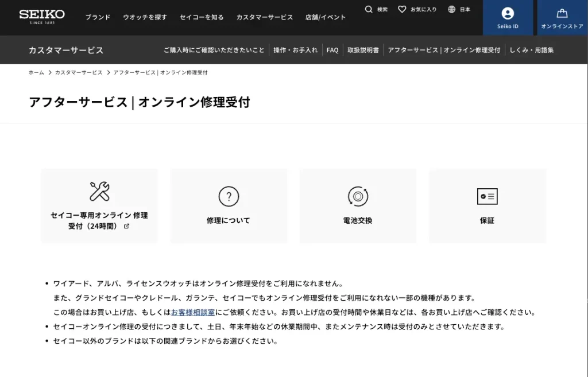
Task: Open search via magnifier icon
Action: 369,9
